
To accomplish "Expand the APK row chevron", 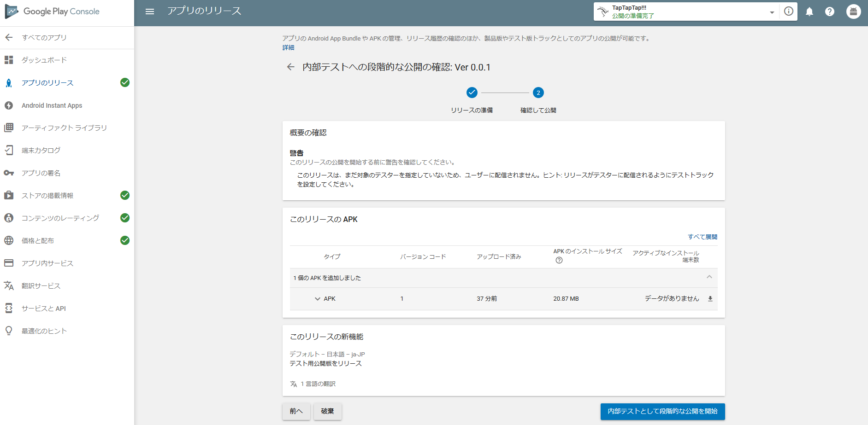I will pos(317,299).
